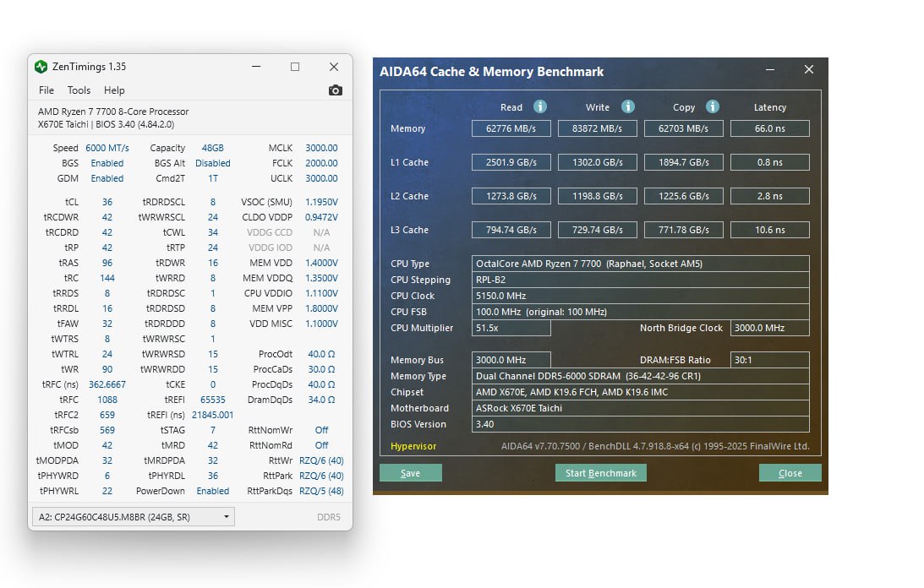The image size is (924, 588).
Task: Click the CPU Clock 5150.0 MHz field
Action: tap(641, 296)
